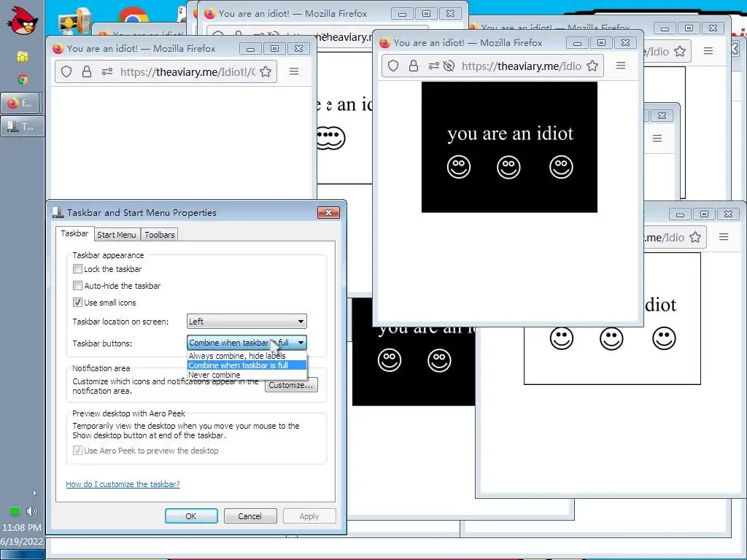Click left smiley in lower-right white page

(x=562, y=338)
